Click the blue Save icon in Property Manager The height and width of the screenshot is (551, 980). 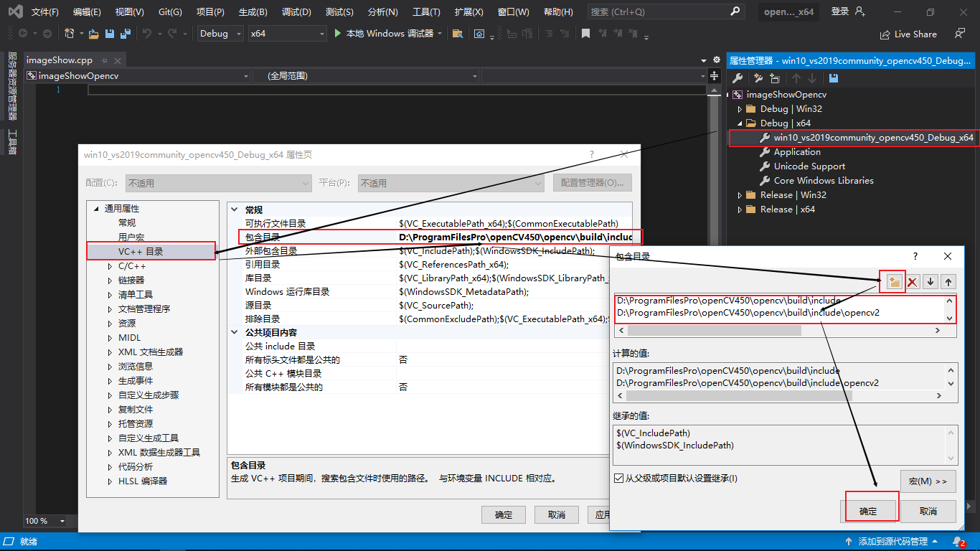[834, 78]
